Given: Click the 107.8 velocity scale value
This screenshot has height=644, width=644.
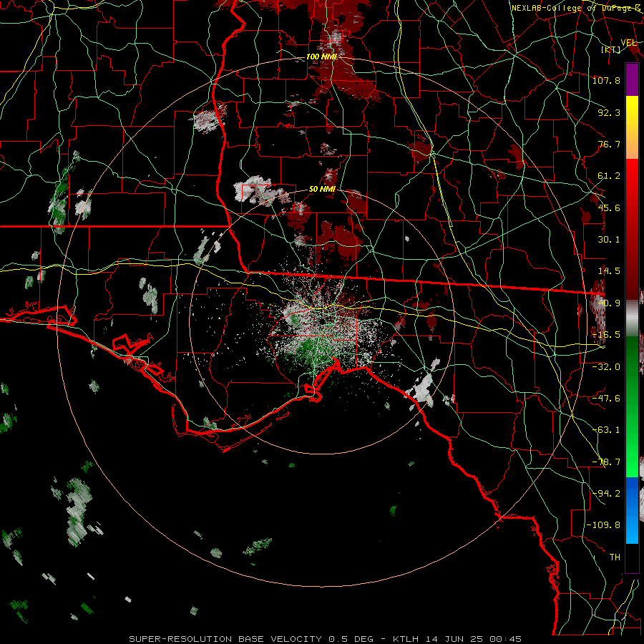Looking at the screenshot, I should [606, 80].
